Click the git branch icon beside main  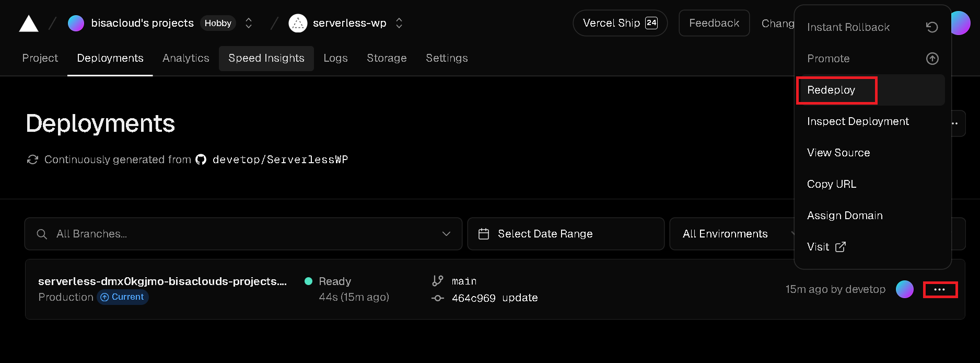coord(438,280)
